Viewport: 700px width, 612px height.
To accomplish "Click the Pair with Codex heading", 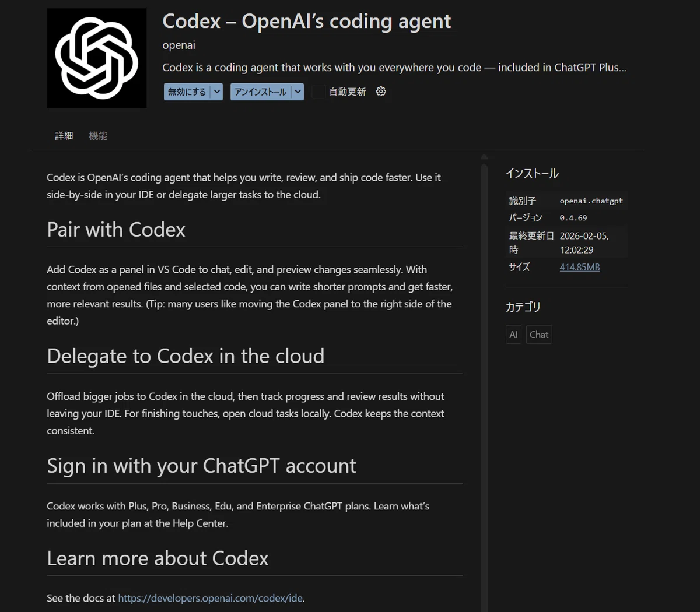I will pyautogui.click(x=116, y=230).
